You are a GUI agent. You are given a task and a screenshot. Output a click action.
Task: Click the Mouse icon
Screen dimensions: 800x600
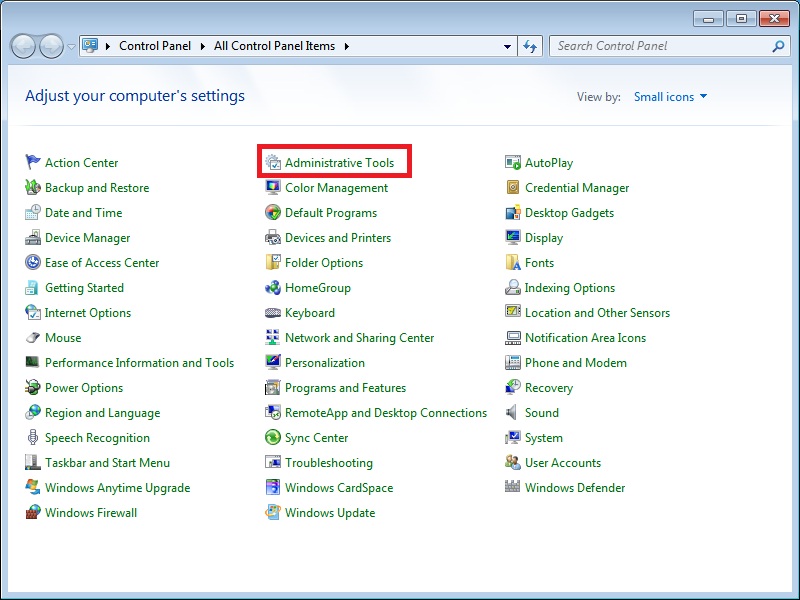coord(33,337)
